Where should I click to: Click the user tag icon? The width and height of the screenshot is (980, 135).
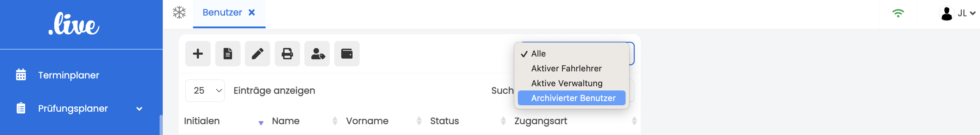click(x=317, y=54)
